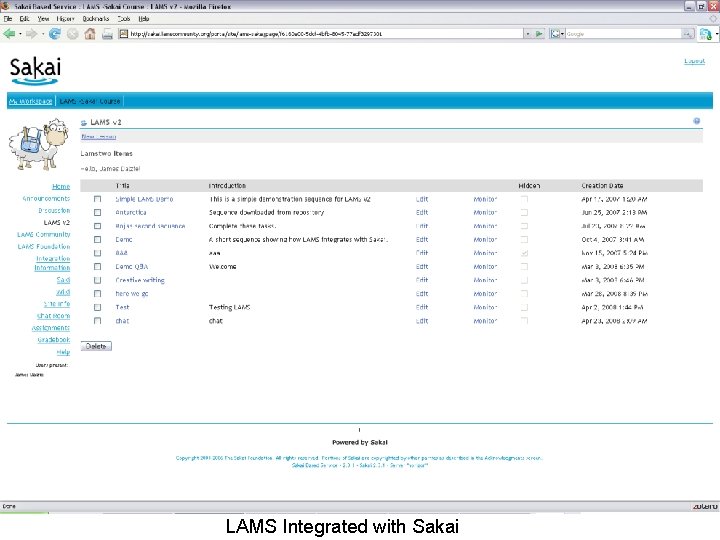Click Edit for the Demo Q&A row
This screenshot has width=720, height=540.
[422, 267]
